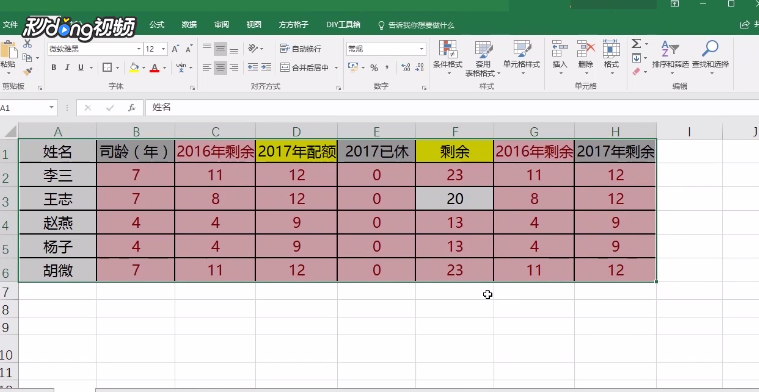This screenshot has height=392, width=759.
Task: Toggle center horizontal alignment
Action: coord(221,68)
